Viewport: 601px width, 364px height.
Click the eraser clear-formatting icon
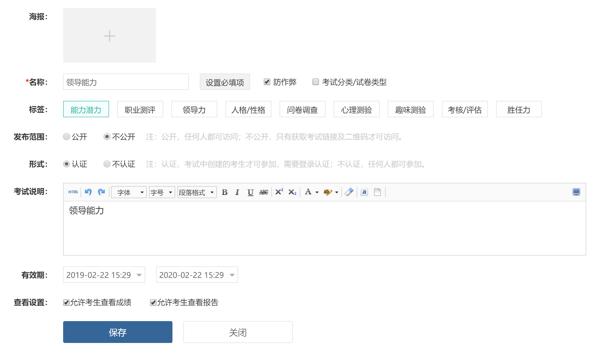pos(349,192)
